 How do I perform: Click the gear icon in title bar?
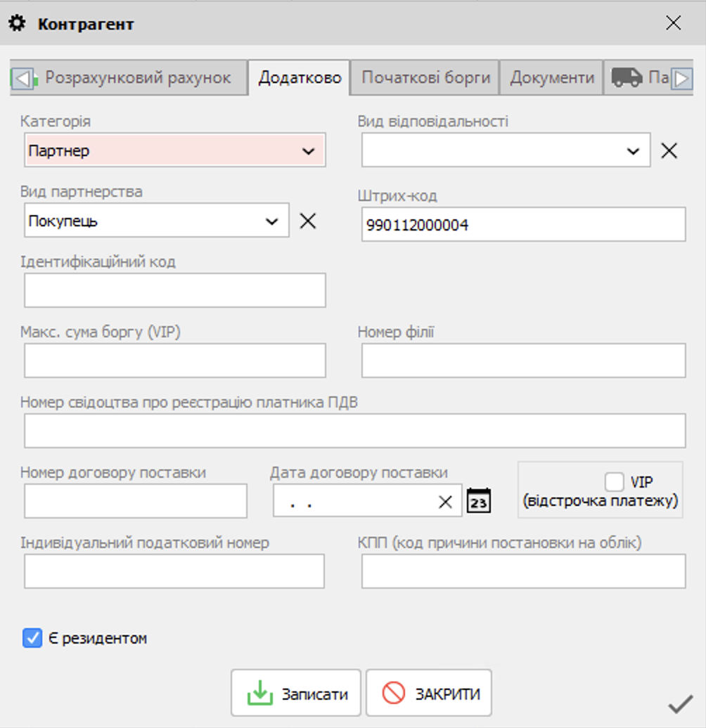click(17, 24)
